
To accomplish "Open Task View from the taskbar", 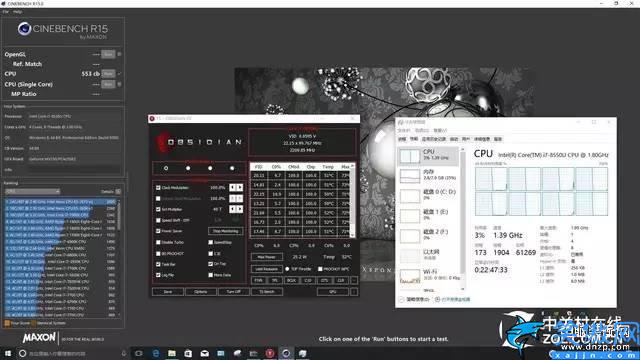I will pyautogui.click(x=139, y=353).
